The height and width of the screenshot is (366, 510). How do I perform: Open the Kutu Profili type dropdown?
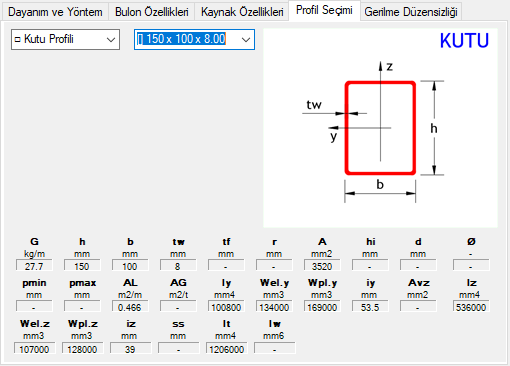[65, 39]
